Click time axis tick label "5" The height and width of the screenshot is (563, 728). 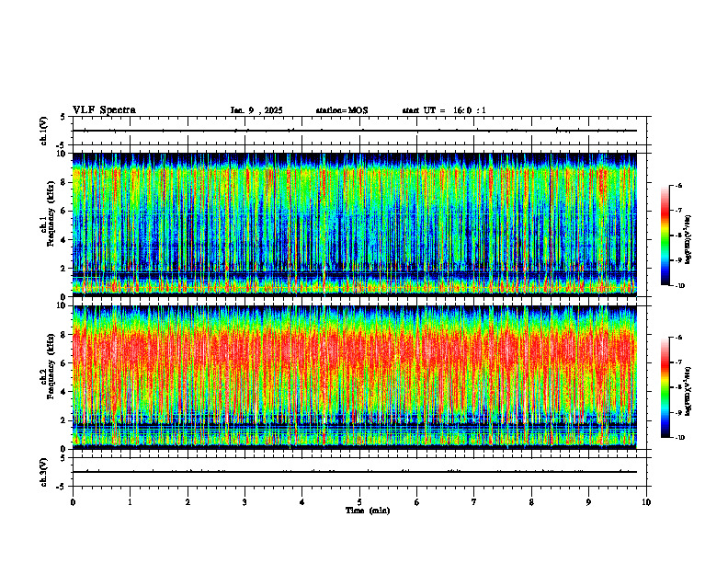coord(359,502)
